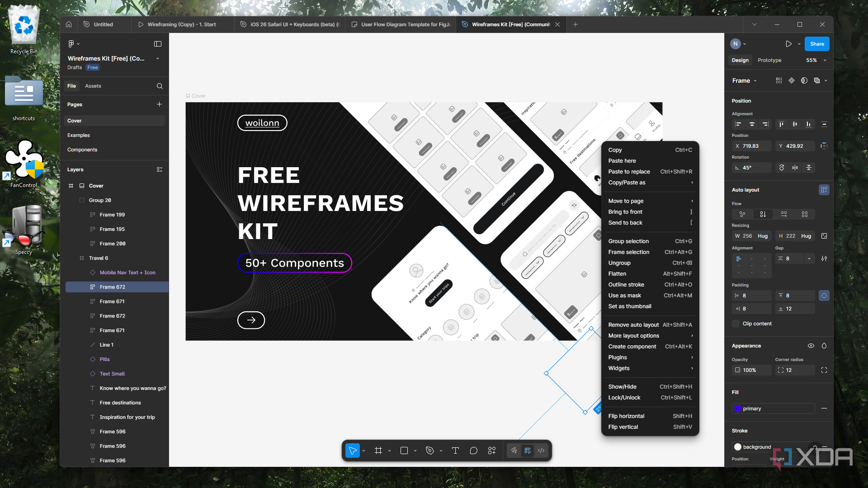The height and width of the screenshot is (488, 868).
Task: Apply fill style grid icon in Frame header
Action: pyautogui.click(x=779, y=80)
